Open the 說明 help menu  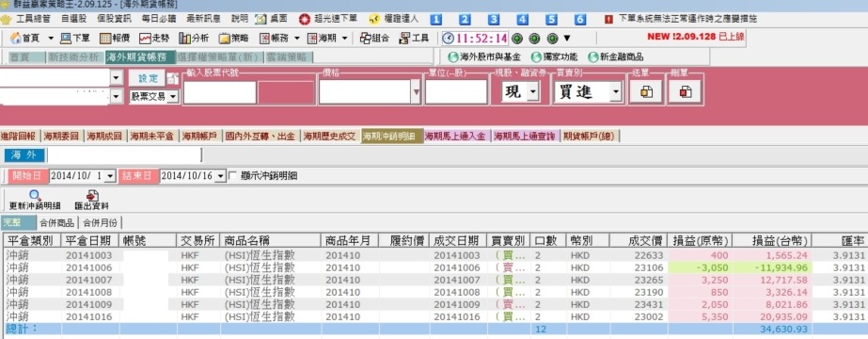pos(240,19)
